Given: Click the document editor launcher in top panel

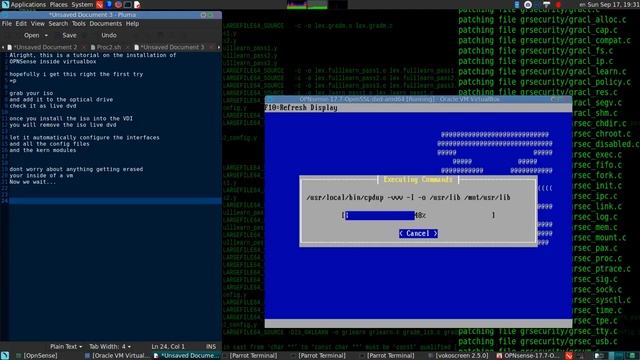Looking at the screenshot, I should [137, 5].
